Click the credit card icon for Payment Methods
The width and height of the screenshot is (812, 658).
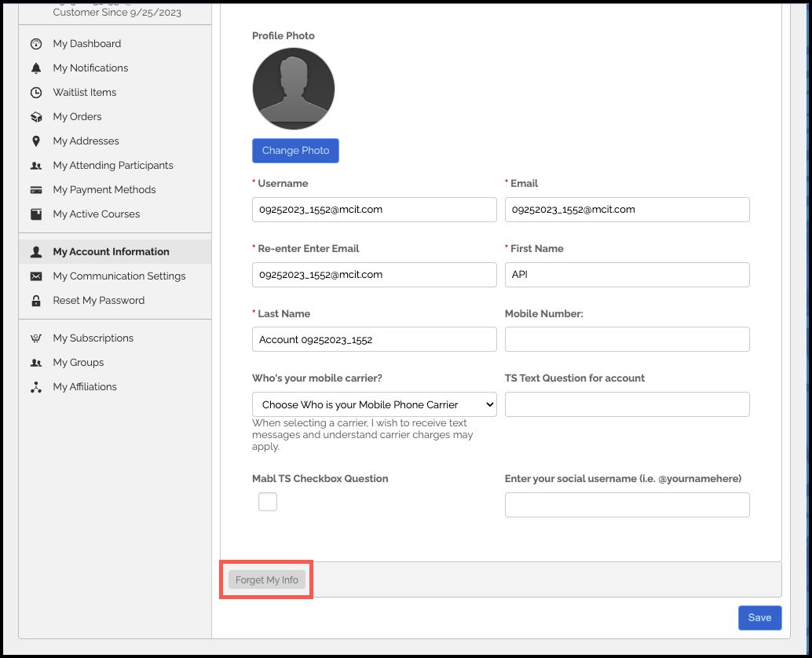click(x=36, y=190)
